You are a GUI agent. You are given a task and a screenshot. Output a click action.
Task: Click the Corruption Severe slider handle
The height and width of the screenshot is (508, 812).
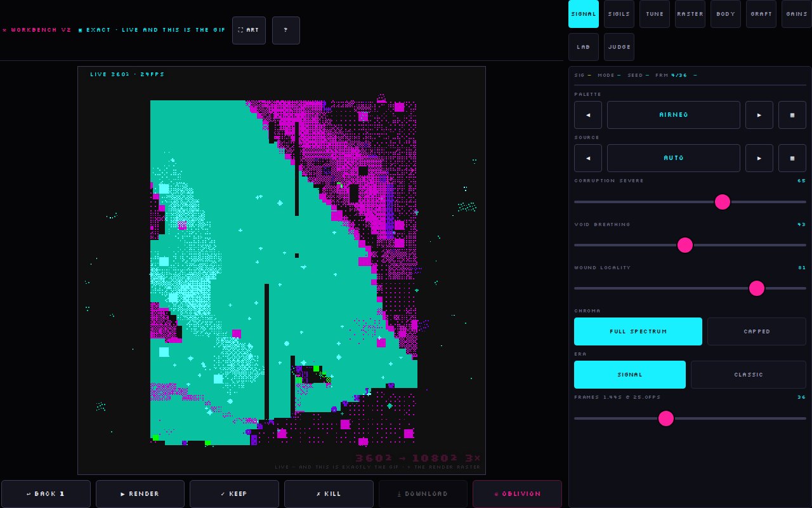723,202
